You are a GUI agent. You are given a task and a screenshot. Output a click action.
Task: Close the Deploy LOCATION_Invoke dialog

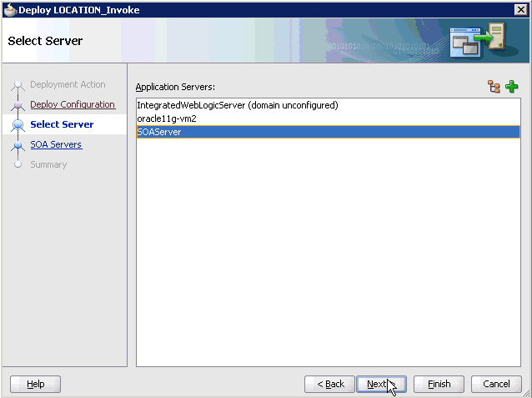pyautogui.click(x=521, y=10)
